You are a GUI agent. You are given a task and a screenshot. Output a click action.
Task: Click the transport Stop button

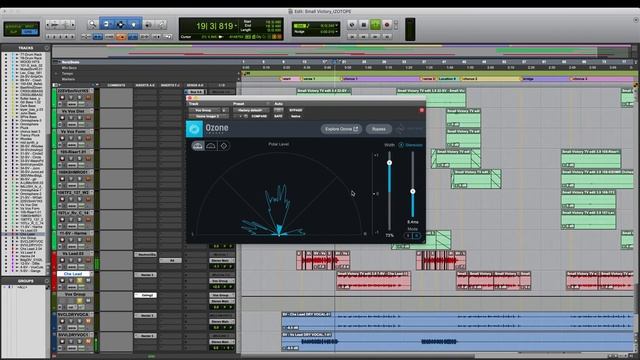[x=364, y=25]
